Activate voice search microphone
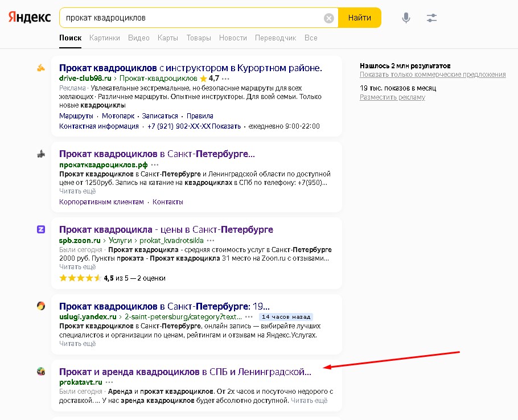Image resolution: width=518 pixels, height=420 pixels. coord(406,18)
